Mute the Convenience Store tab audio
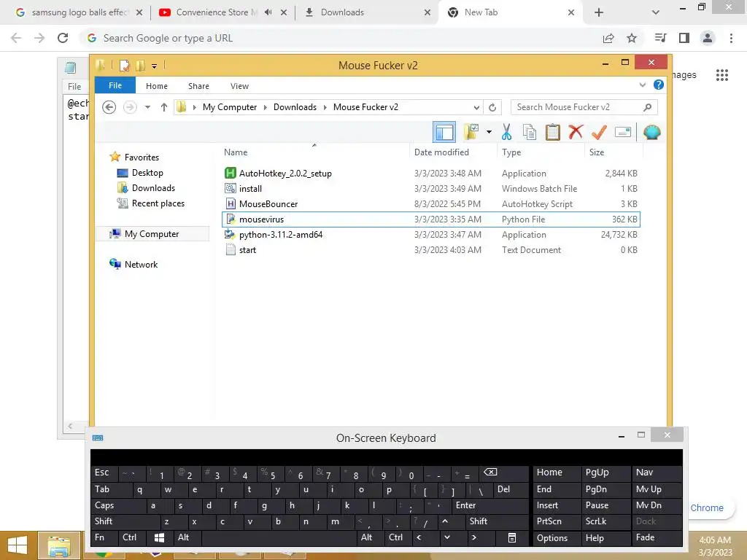Screen dimensions: 747x560 [x=268, y=12]
